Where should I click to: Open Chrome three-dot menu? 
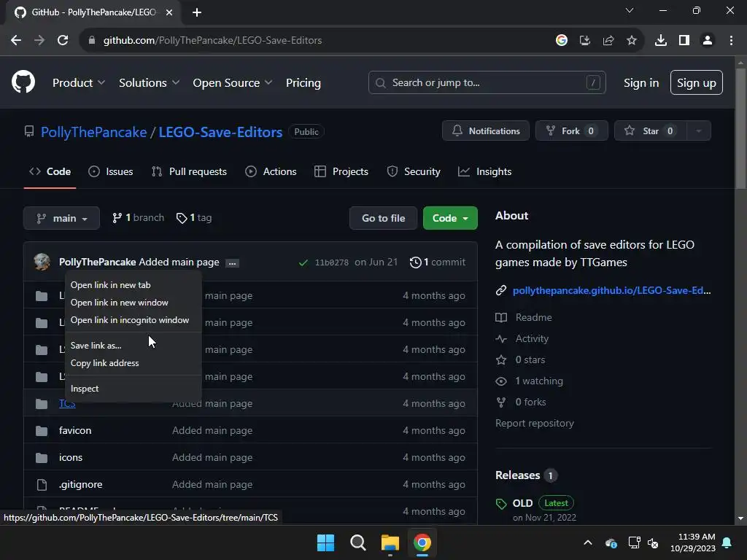(731, 41)
